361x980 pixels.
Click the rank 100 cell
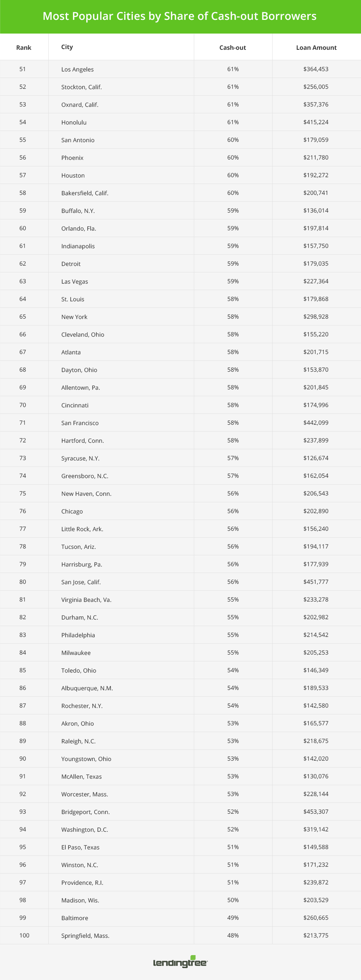[25, 935]
